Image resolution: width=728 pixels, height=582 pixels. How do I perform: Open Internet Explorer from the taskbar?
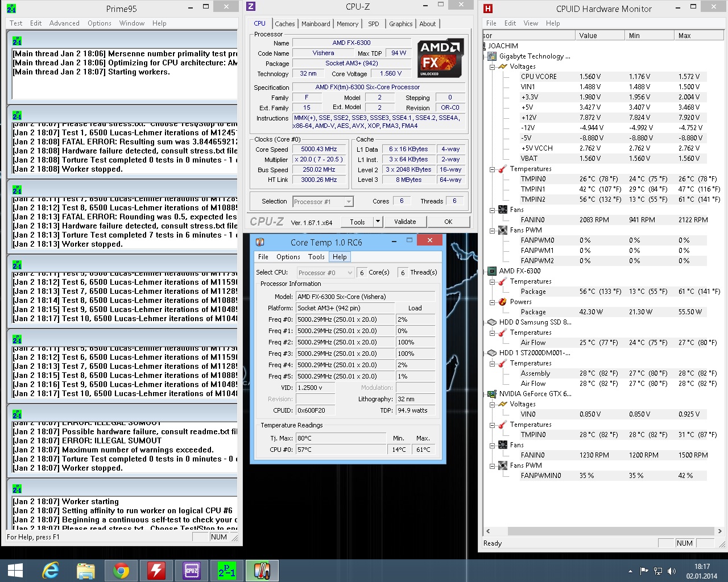point(51,571)
